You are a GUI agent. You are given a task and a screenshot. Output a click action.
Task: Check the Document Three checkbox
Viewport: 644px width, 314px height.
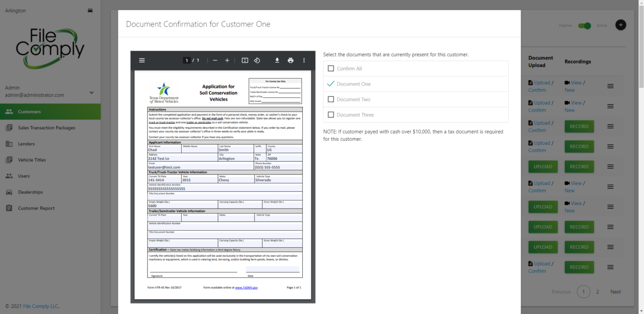[x=331, y=115]
